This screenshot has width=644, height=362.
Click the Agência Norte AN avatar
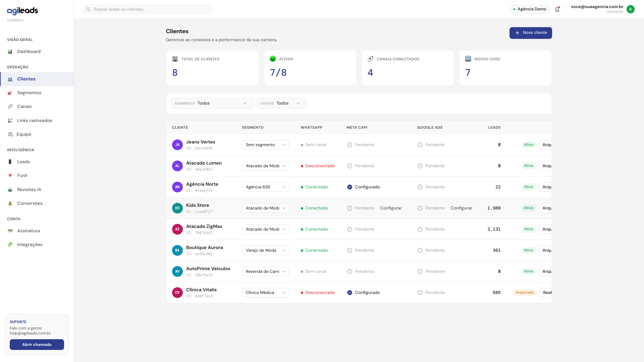(x=177, y=187)
